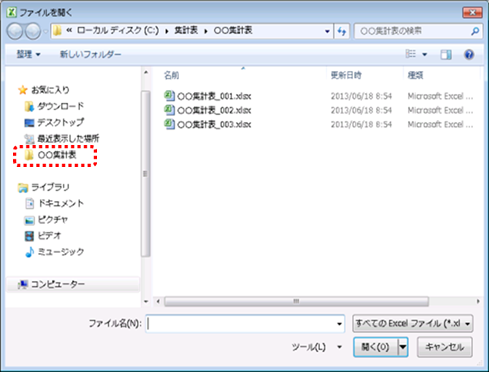Select ローカル ディスク (C:) in address path
The height and width of the screenshot is (372, 489).
coord(118,31)
